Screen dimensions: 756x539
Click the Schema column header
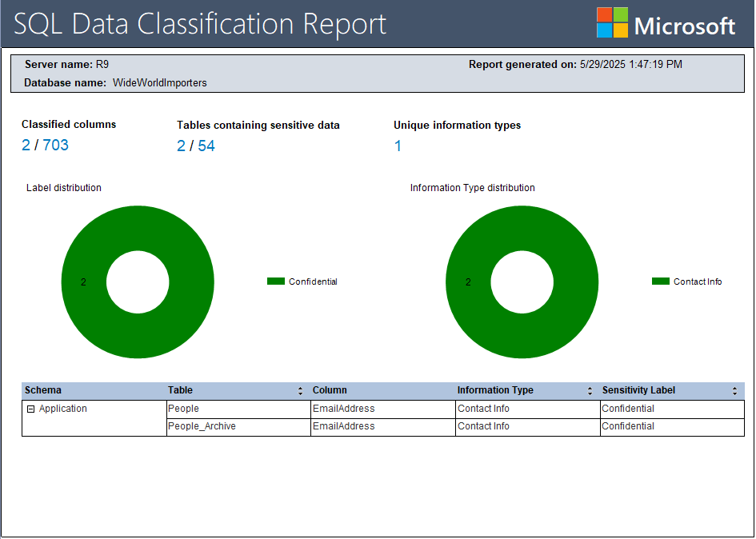click(43, 390)
